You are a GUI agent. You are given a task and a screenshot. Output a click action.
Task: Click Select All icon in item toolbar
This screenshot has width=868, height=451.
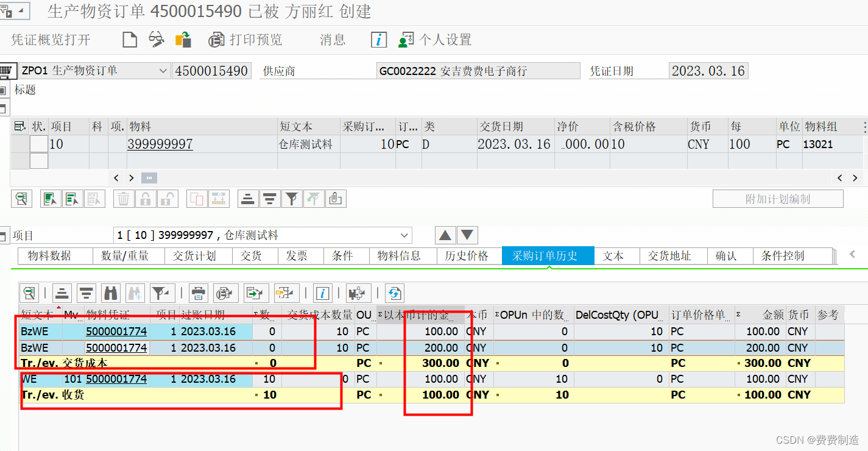coord(50,199)
